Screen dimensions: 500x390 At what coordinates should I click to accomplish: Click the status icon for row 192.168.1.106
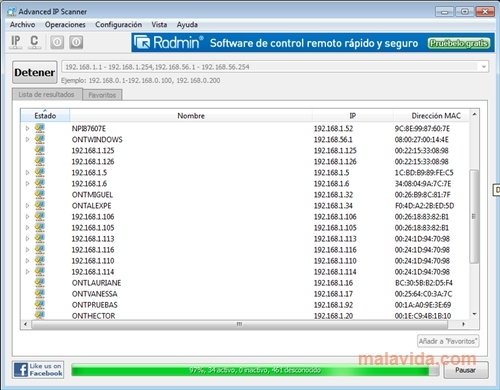coord(40,216)
